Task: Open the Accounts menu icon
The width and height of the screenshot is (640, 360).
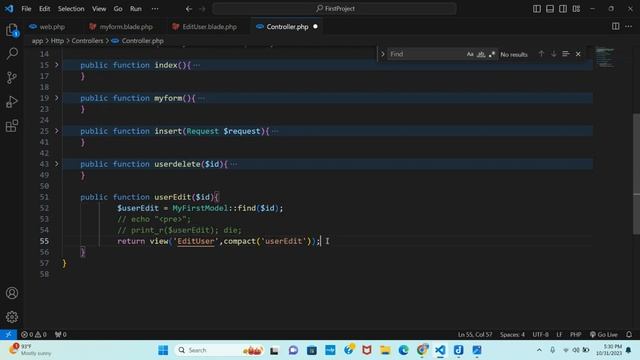Action: pyautogui.click(x=12, y=293)
